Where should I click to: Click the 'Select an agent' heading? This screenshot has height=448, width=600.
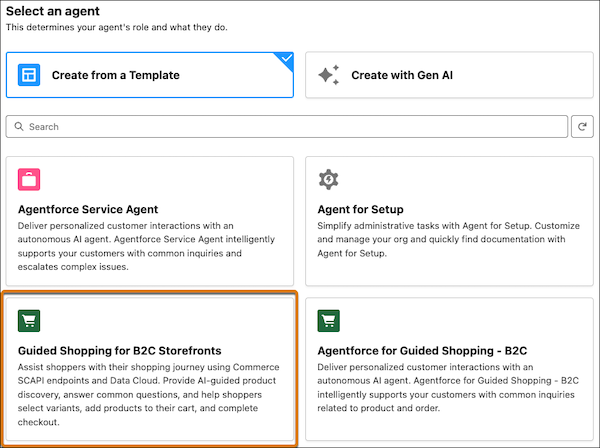tap(53, 11)
